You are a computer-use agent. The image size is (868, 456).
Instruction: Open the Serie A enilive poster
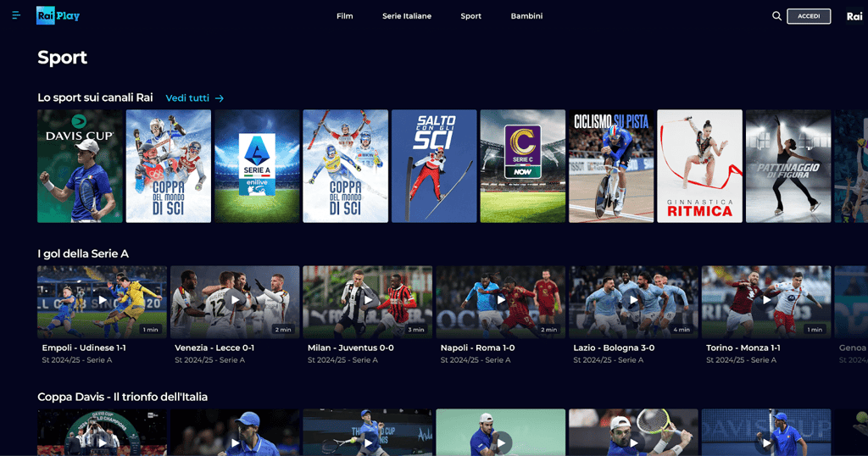tap(257, 166)
